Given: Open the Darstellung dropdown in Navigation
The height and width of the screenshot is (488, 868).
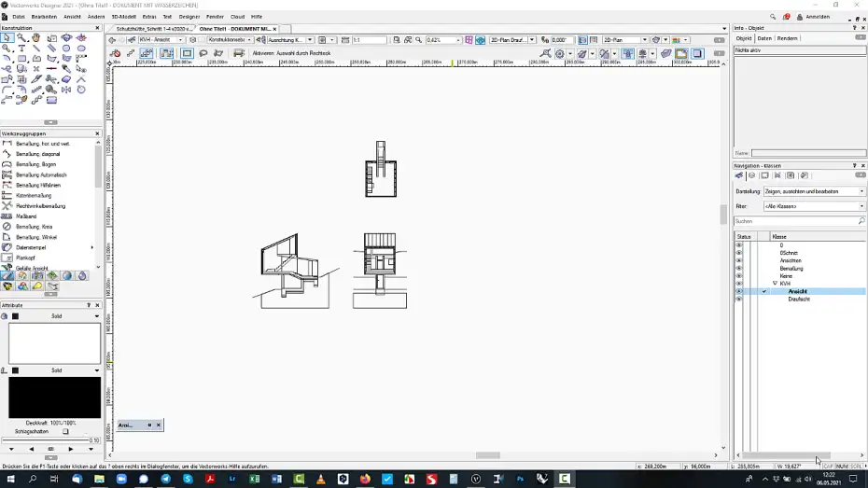Looking at the screenshot, I should pyautogui.click(x=814, y=191).
